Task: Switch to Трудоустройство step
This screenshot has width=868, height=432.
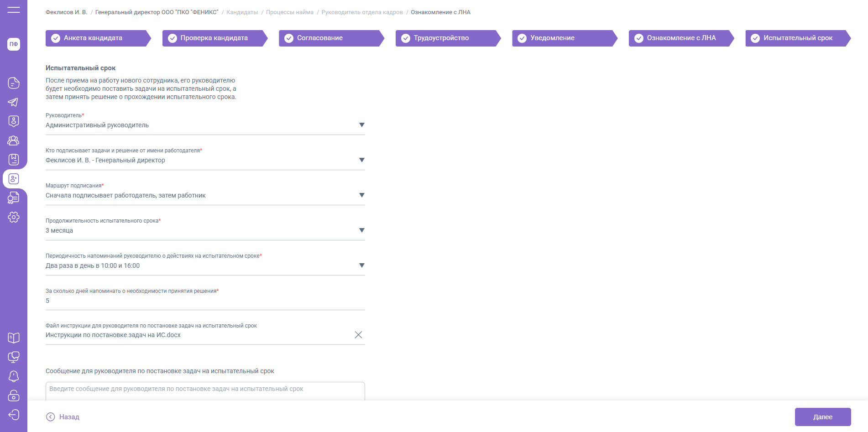Action: click(445, 38)
